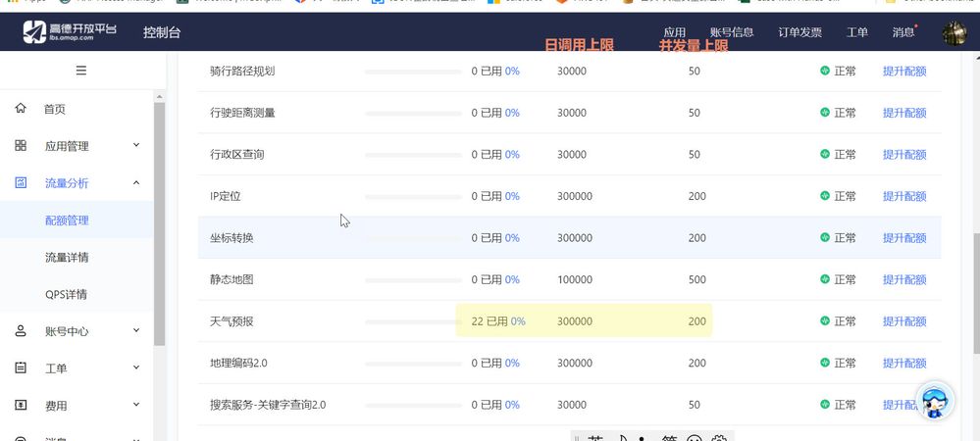Open 首页 in the sidebar
The height and width of the screenshot is (441, 980).
54,110
